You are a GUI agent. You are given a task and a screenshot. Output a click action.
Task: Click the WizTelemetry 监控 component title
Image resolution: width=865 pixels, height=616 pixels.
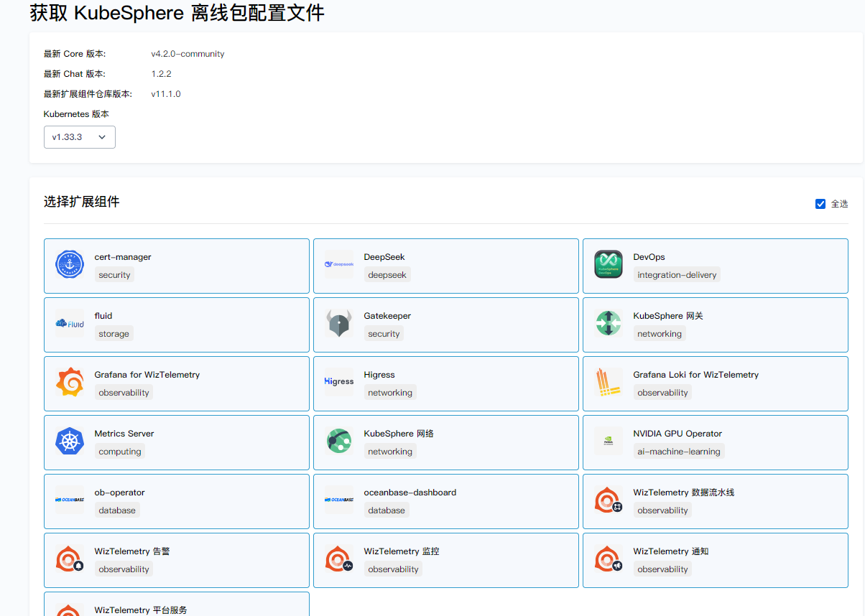pyautogui.click(x=401, y=551)
